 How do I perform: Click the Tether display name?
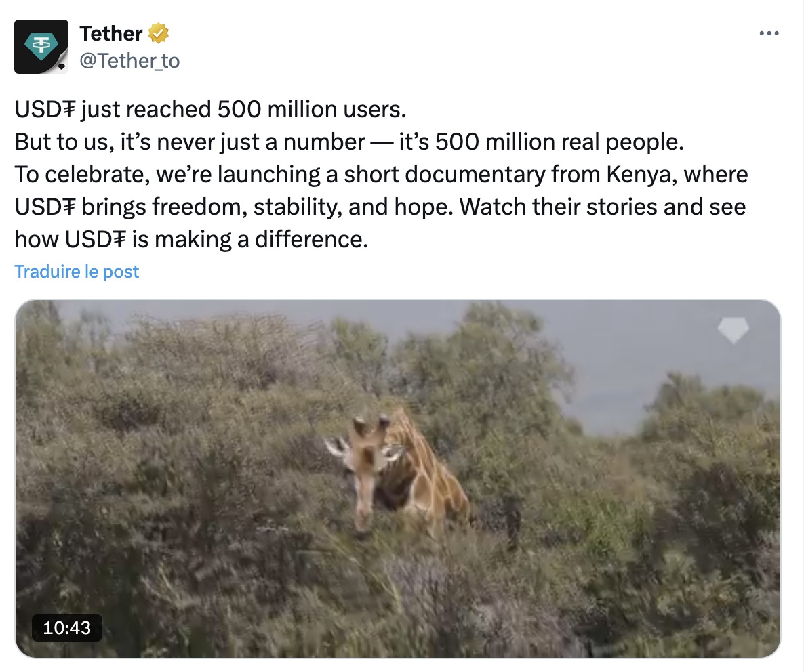pyautogui.click(x=111, y=33)
